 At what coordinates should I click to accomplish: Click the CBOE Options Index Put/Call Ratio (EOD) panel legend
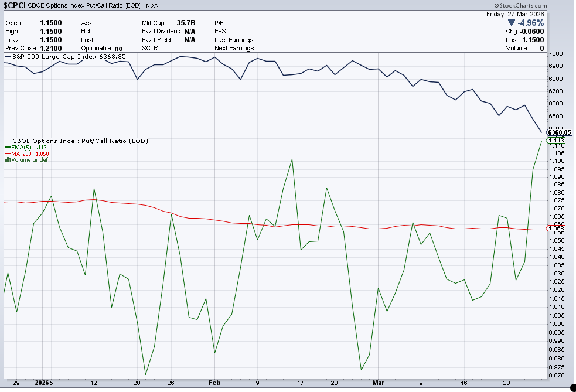80,141
